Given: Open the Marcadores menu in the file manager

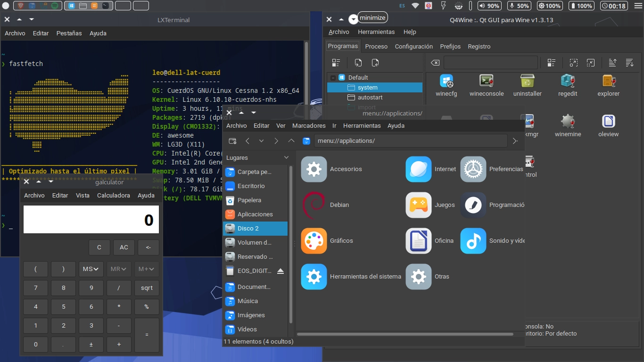Looking at the screenshot, I should (x=309, y=126).
